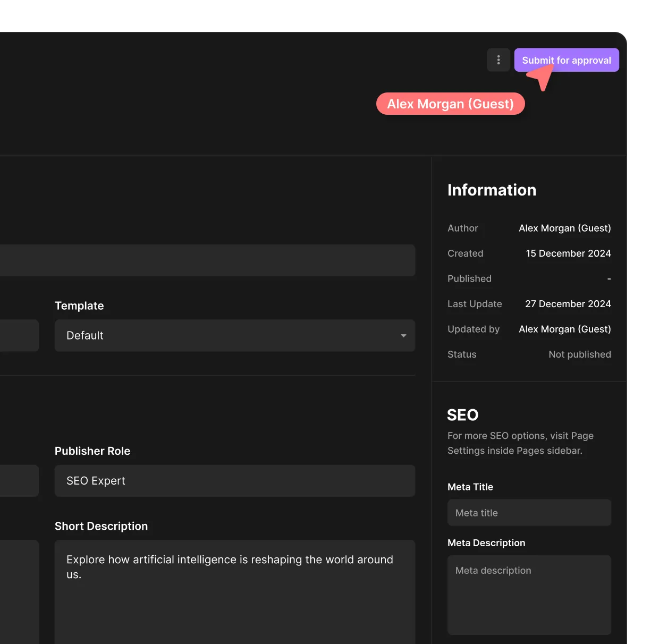Image resolution: width=659 pixels, height=644 pixels.
Task: Click the Information panel heading
Action: pos(492,190)
